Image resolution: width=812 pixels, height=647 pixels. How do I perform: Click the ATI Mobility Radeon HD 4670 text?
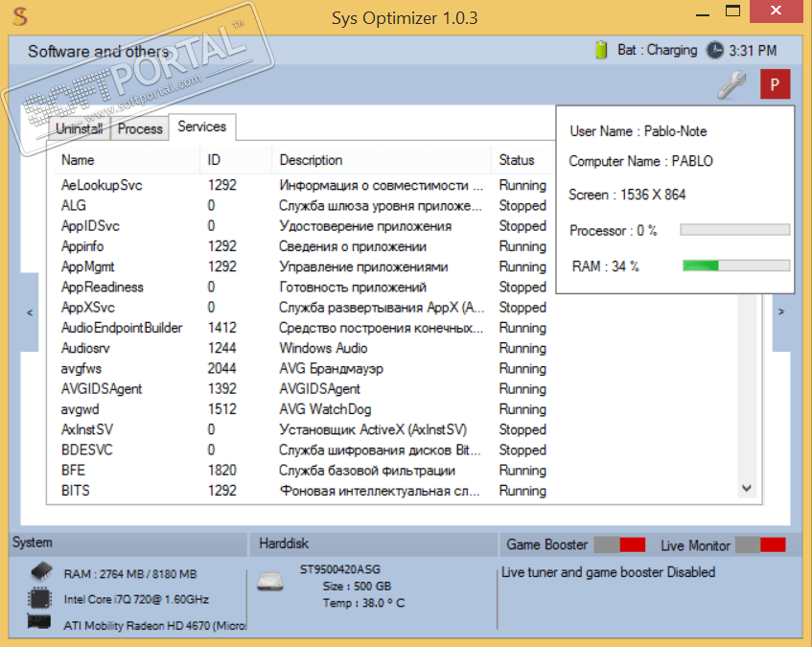pos(155,625)
